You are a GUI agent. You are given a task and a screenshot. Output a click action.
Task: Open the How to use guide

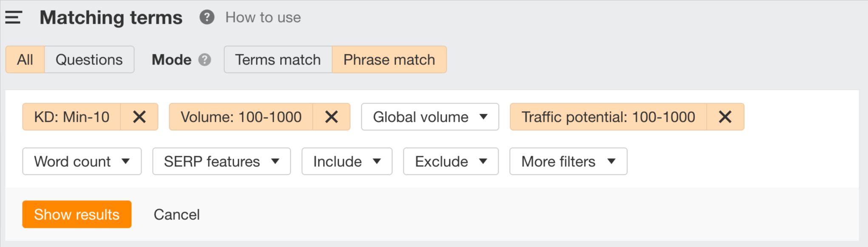[263, 17]
